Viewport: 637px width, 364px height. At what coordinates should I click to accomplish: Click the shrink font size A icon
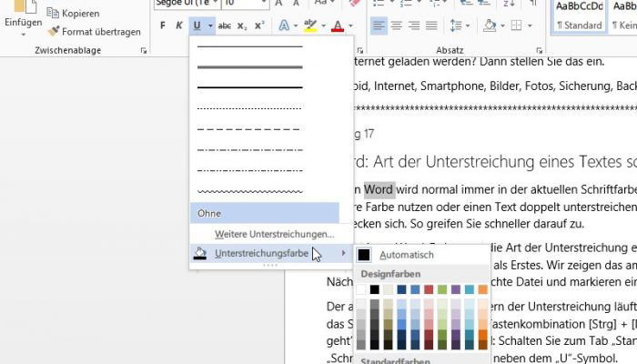tap(296, 3)
